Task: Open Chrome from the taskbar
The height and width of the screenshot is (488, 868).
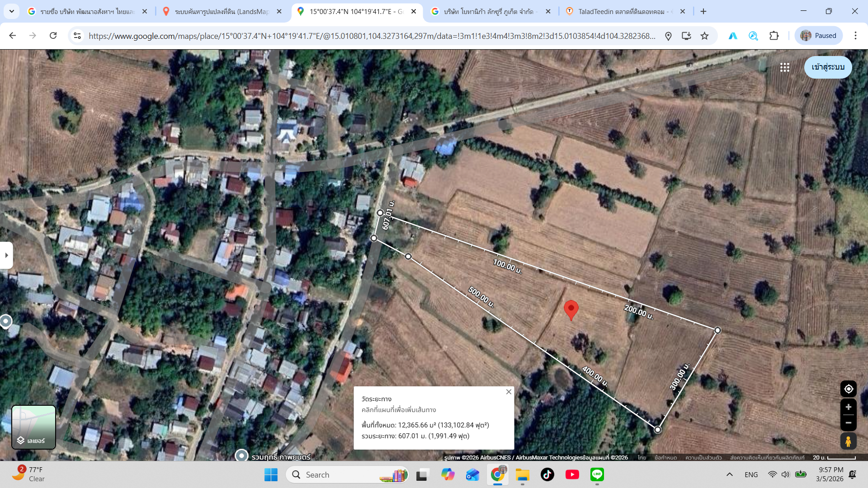Action: [x=498, y=474]
